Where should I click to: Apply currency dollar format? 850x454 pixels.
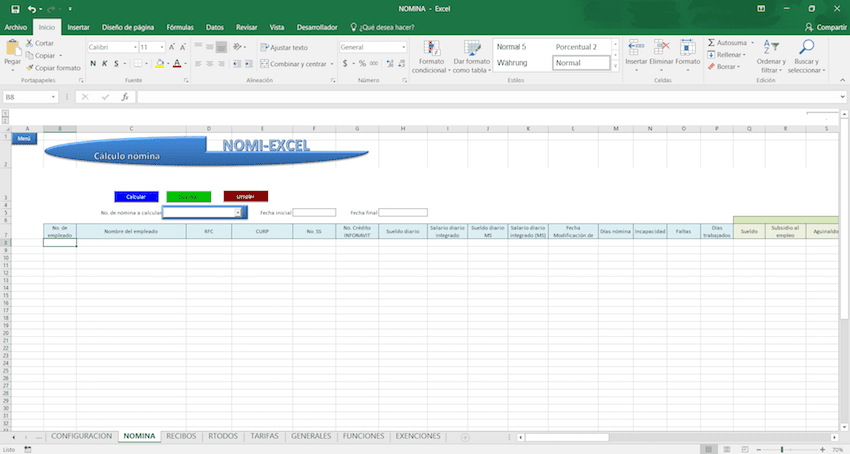click(x=345, y=63)
